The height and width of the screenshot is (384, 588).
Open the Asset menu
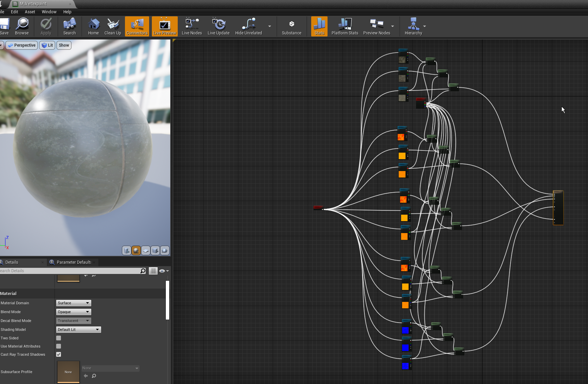[30, 12]
